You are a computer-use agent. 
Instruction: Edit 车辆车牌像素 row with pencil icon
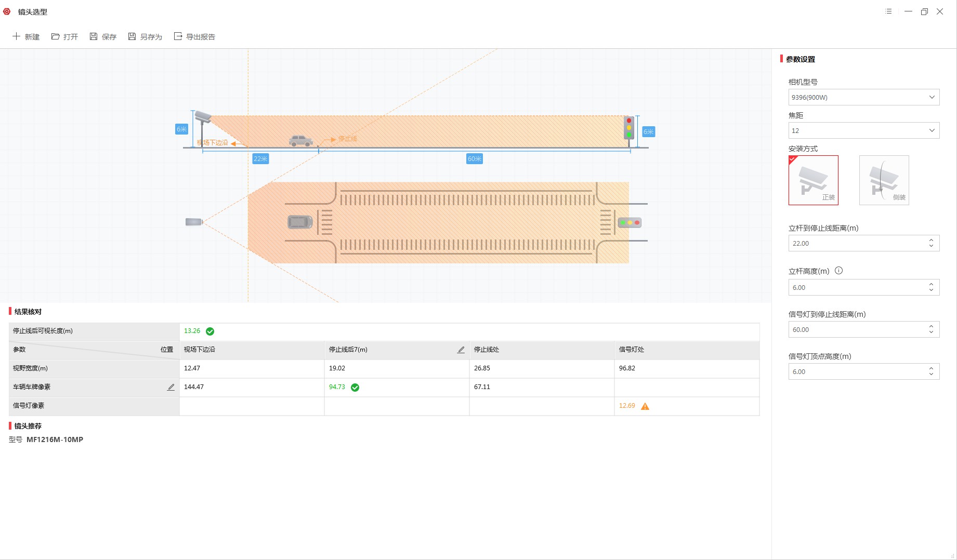tap(171, 387)
